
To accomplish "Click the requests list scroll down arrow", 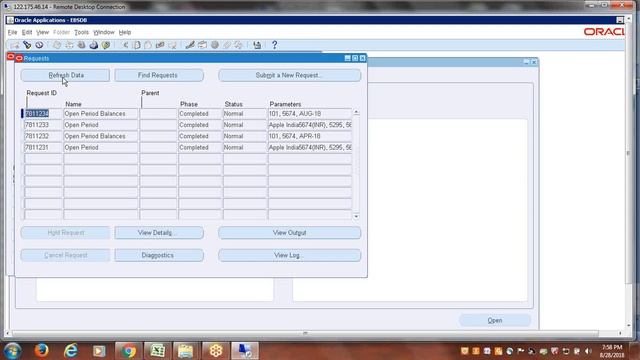I will [356, 216].
